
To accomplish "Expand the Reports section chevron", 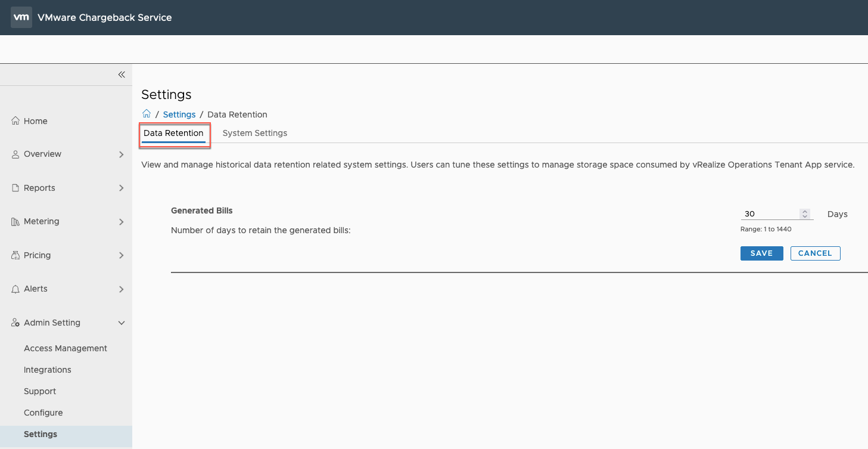I will click(122, 188).
